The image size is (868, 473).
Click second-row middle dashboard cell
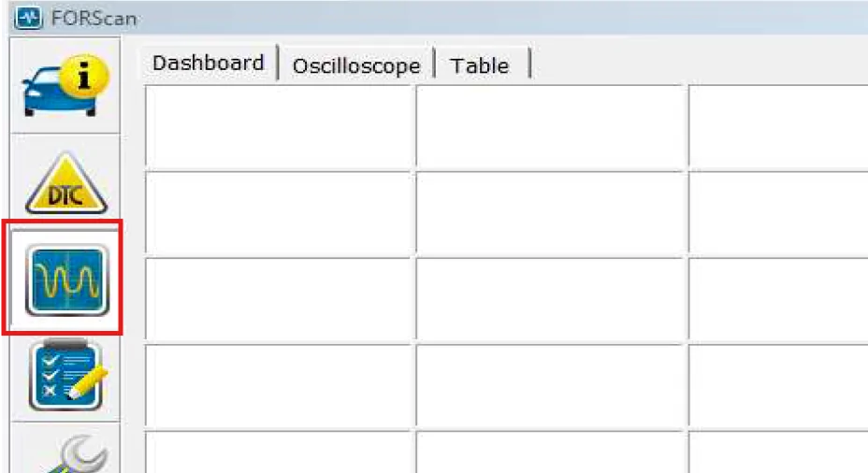(x=550, y=213)
